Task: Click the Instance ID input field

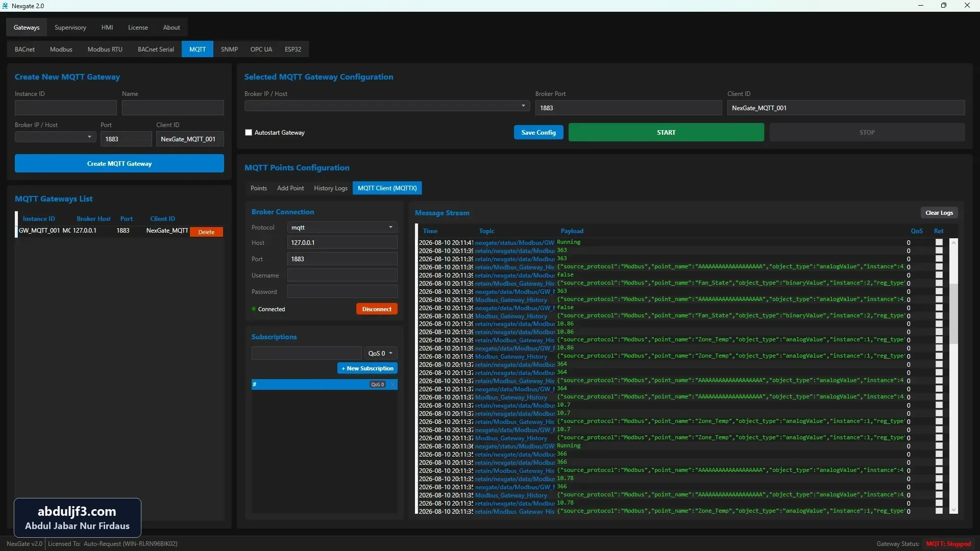Action: pos(66,108)
